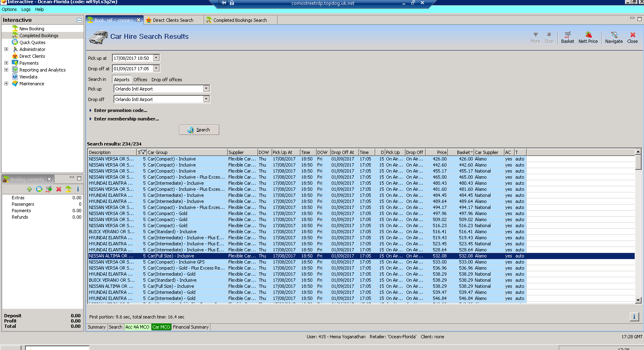Expand the Reporting and Analytics node
This screenshot has height=350, width=644.
pos(6,70)
